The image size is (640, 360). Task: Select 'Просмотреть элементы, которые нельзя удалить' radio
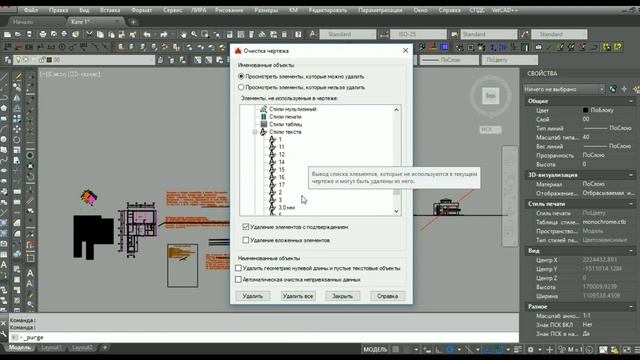[x=241, y=87]
